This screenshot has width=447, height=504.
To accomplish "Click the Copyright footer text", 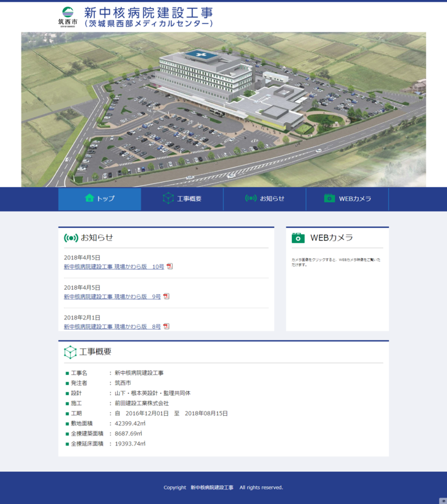I will point(223,488).
